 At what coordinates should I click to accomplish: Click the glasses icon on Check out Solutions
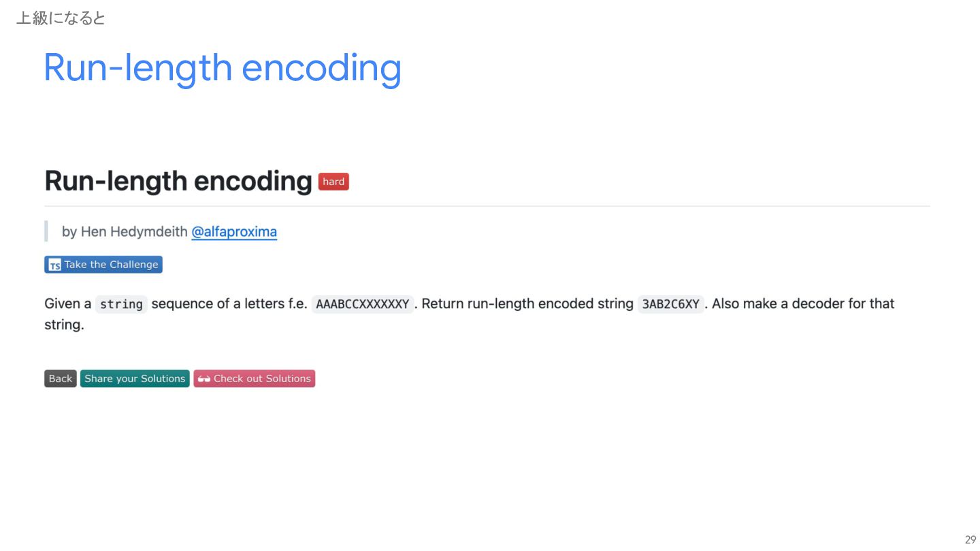[x=204, y=379]
